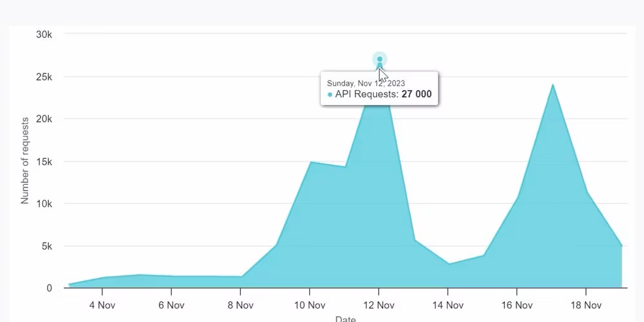Image resolution: width=644 pixels, height=322 pixels.
Task: Click the "20k" y-axis label
Action: click(43, 119)
